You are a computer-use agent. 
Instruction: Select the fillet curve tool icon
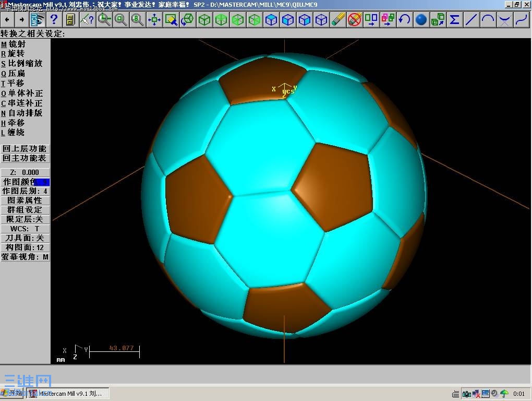point(504,20)
